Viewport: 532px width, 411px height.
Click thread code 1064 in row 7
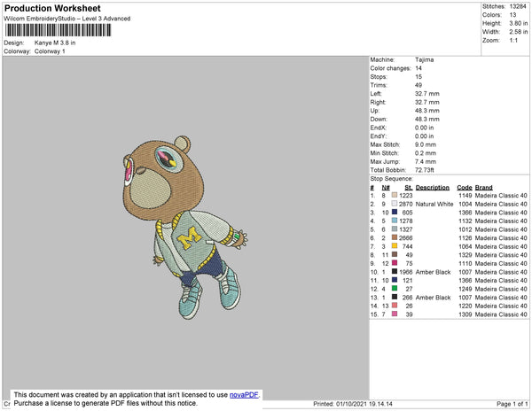pos(465,246)
